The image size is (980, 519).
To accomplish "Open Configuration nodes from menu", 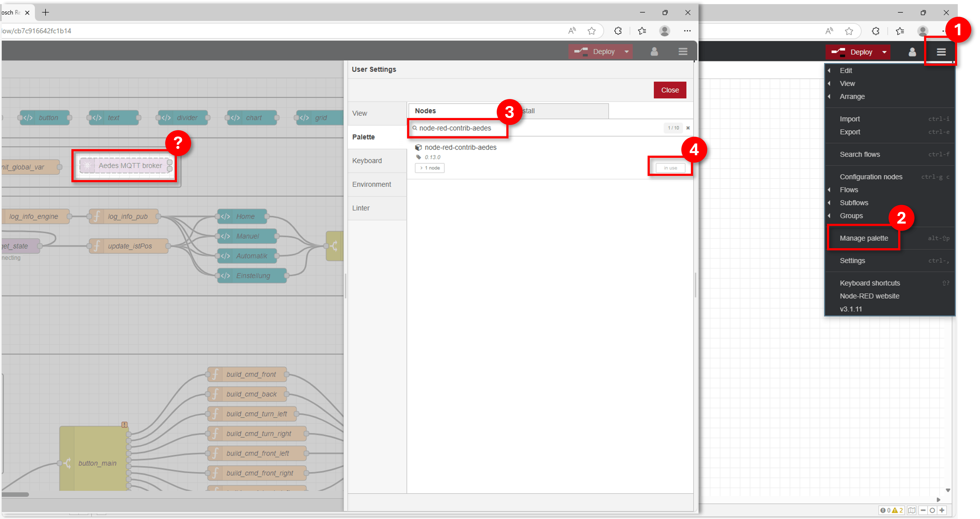I will (x=889, y=177).
